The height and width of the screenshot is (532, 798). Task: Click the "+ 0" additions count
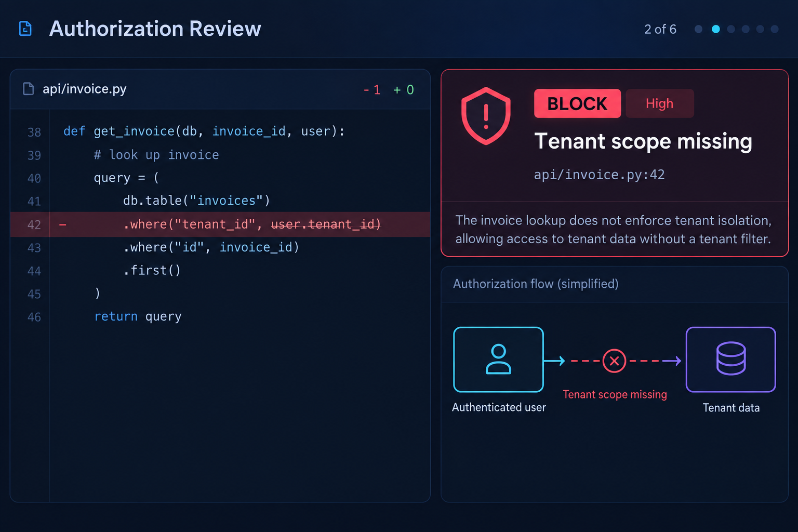pyautogui.click(x=404, y=90)
